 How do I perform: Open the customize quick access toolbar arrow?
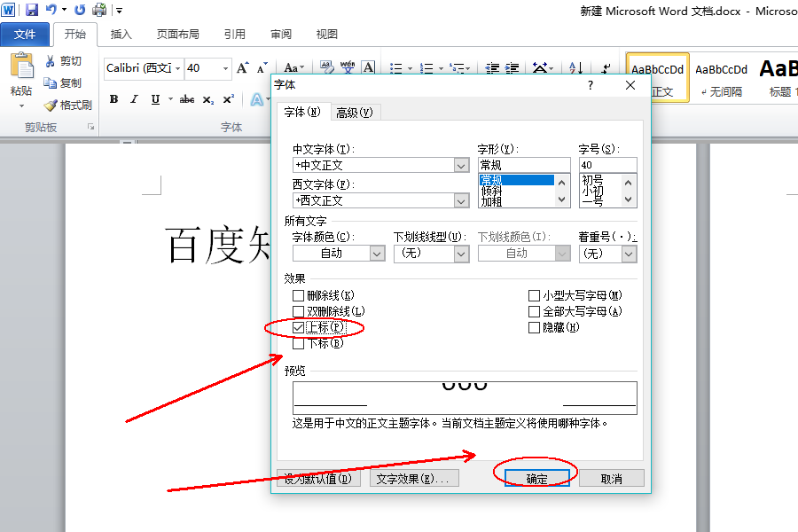point(119,10)
